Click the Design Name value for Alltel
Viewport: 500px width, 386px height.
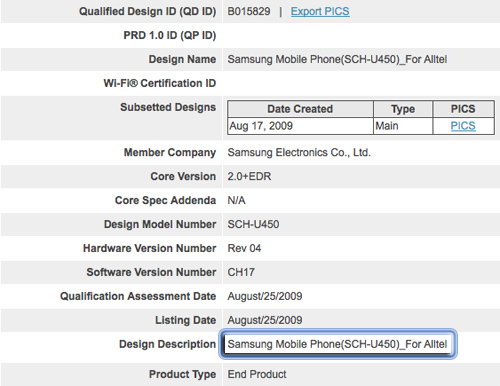click(337, 59)
